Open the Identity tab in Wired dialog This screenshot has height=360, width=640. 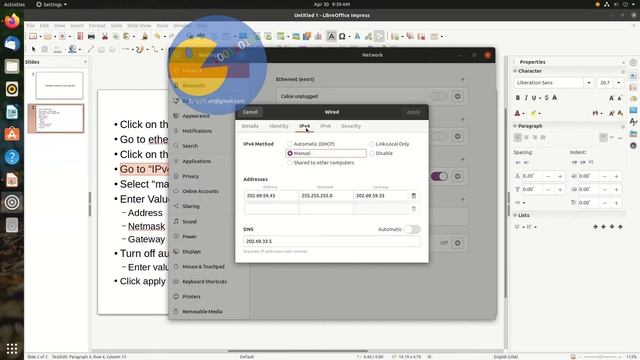point(279,126)
